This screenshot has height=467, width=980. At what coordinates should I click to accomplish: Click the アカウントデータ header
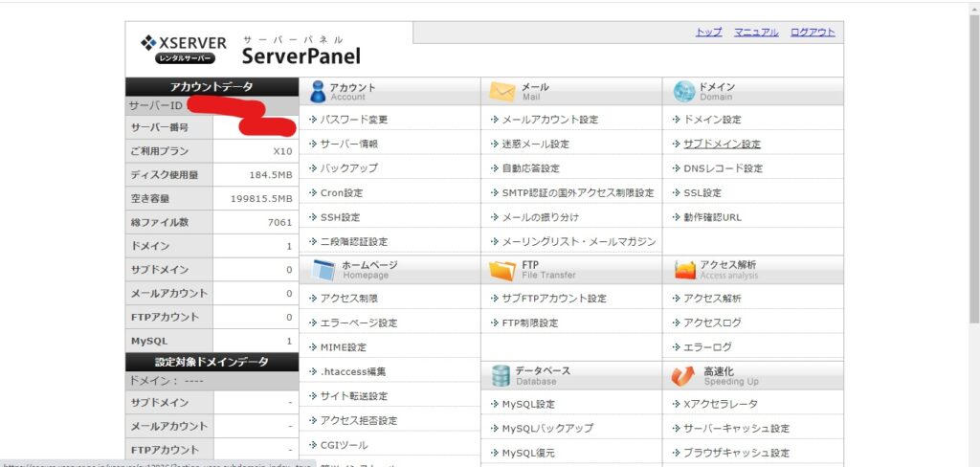coord(212,87)
